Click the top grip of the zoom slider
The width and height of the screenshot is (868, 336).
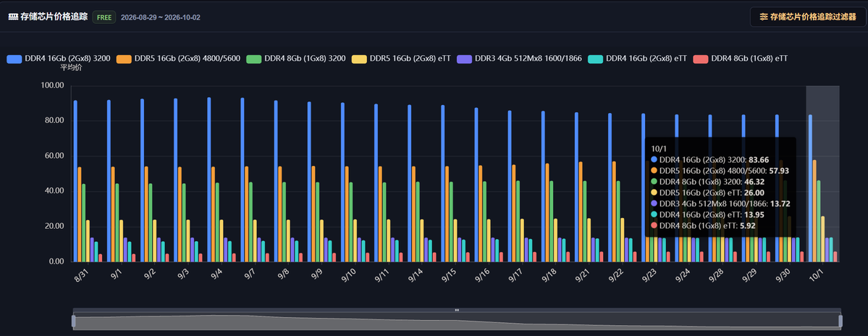pyautogui.click(x=457, y=310)
